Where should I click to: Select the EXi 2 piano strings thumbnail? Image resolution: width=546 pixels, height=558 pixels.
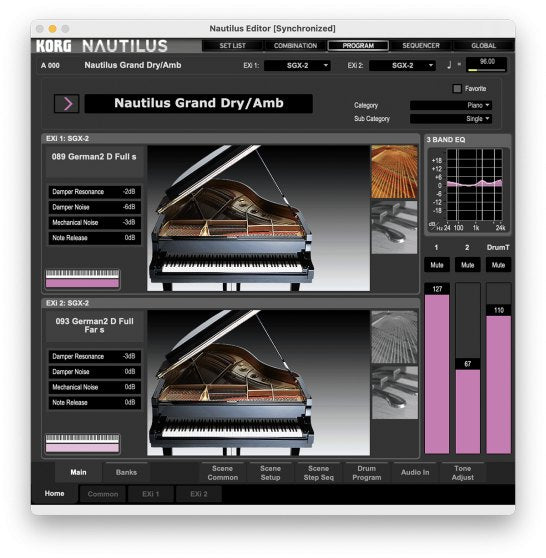[394, 337]
